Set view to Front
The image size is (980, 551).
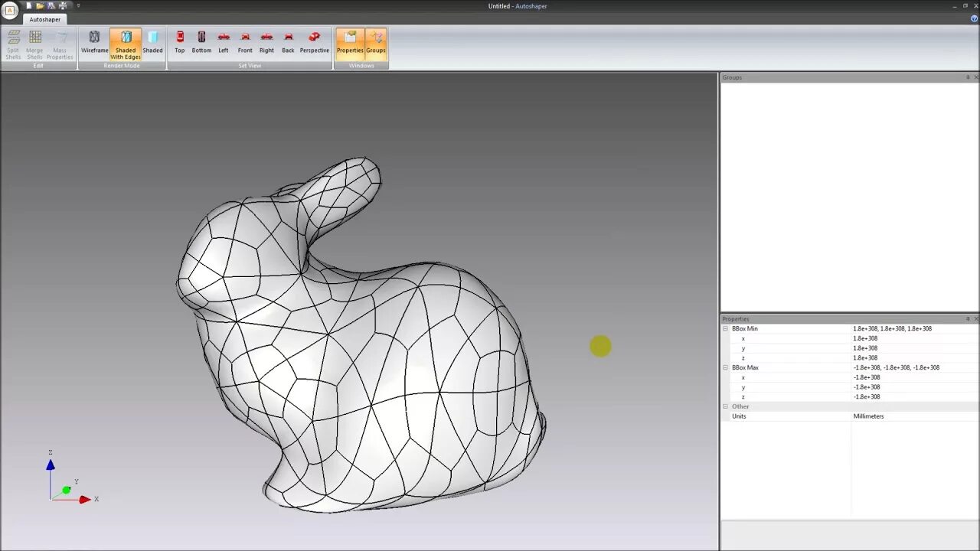pyautogui.click(x=245, y=42)
